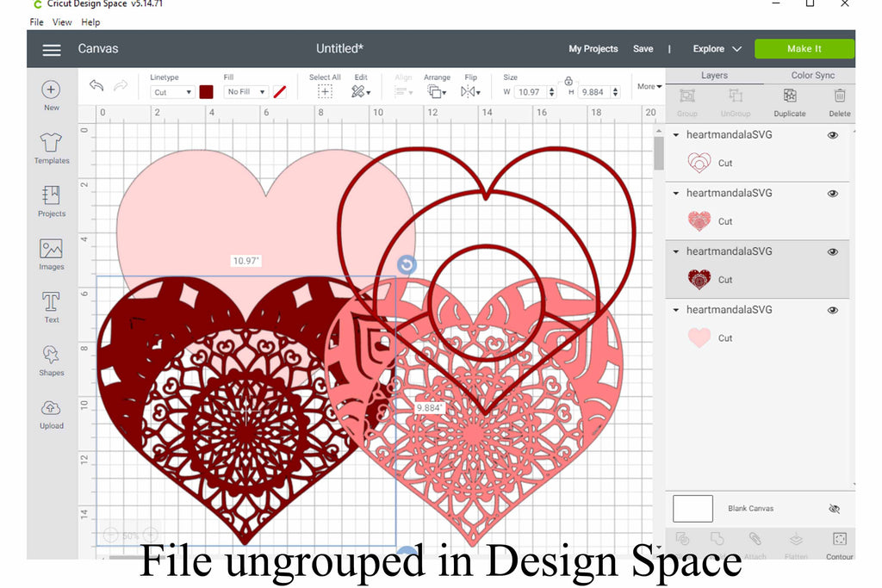Toggle Blank Canvas visibility
Viewport: 882px width, 588px height.
coord(834,509)
